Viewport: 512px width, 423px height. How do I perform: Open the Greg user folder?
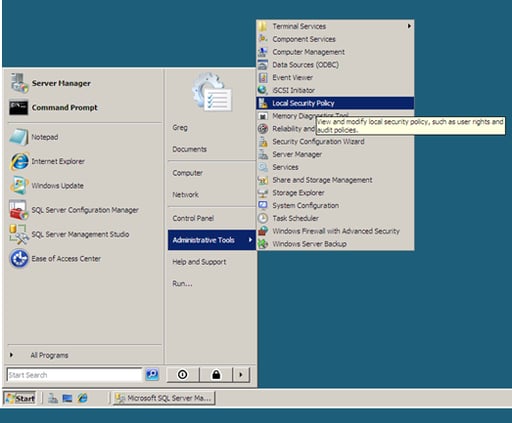click(180, 127)
